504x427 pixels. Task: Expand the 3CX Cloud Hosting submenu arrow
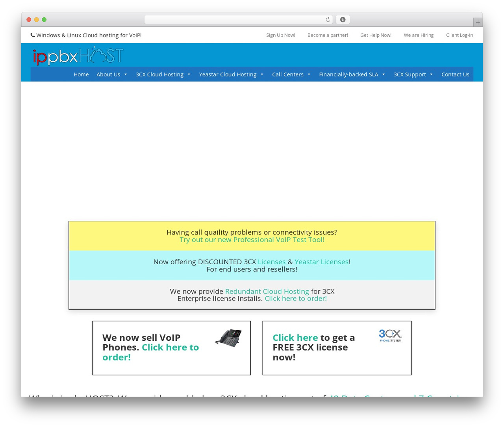click(189, 74)
